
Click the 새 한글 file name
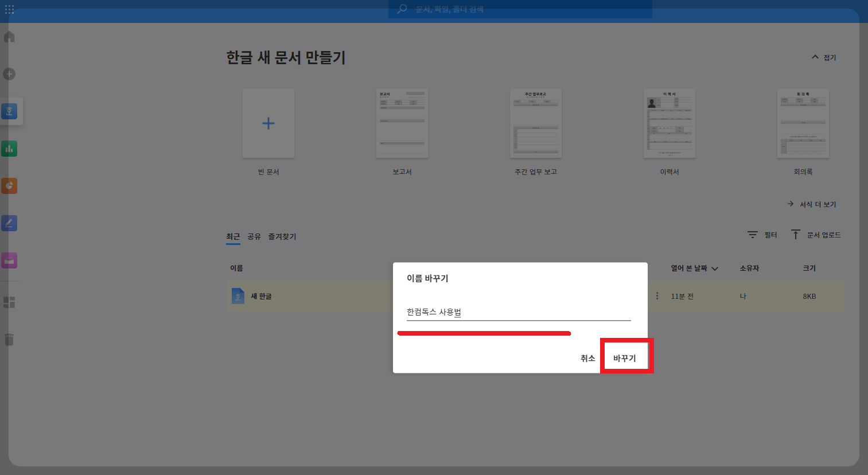[x=261, y=296]
